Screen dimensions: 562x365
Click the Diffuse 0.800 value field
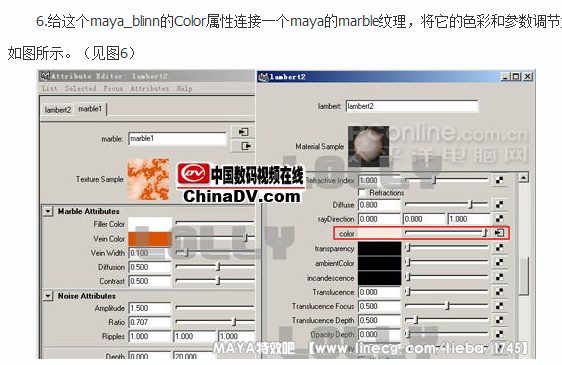tap(379, 205)
